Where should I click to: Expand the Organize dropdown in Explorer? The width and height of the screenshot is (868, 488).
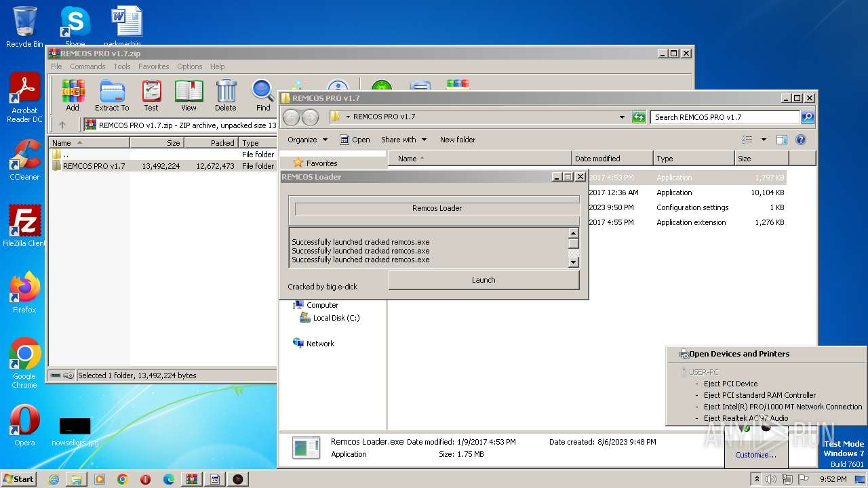coord(307,140)
